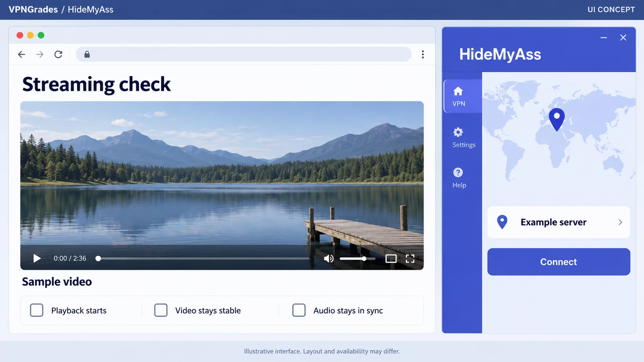Screen dimensions: 644x362
Task: Adjust the video volume slider
Action: (357, 258)
